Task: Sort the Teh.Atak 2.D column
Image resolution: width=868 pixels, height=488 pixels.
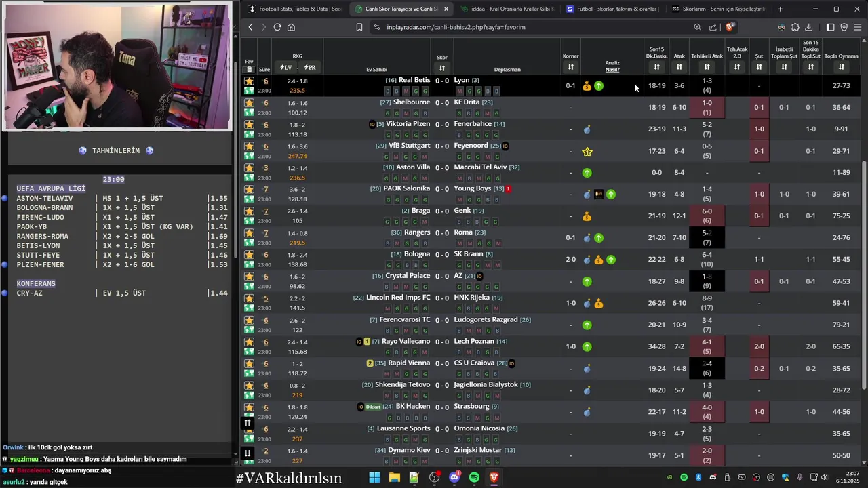Action: point(737,67)
